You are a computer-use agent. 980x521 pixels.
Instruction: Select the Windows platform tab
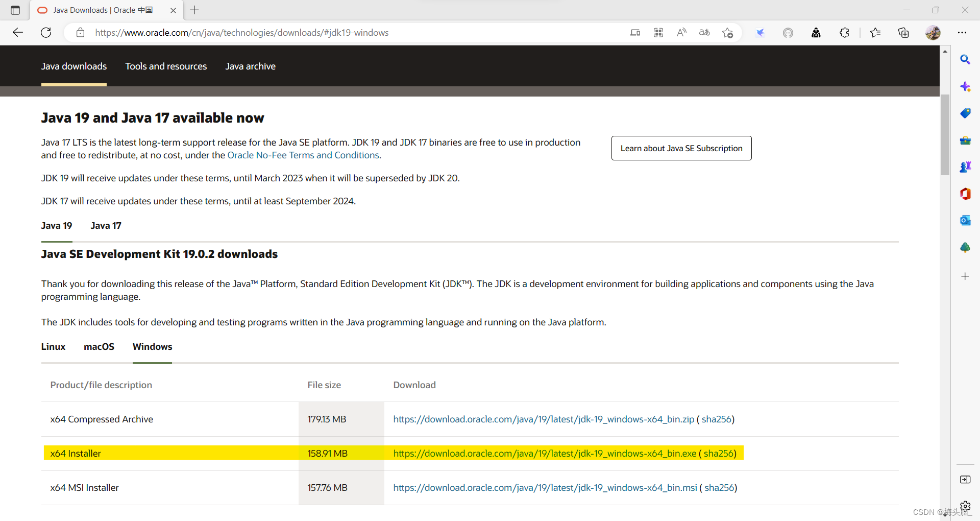(153, 347)
